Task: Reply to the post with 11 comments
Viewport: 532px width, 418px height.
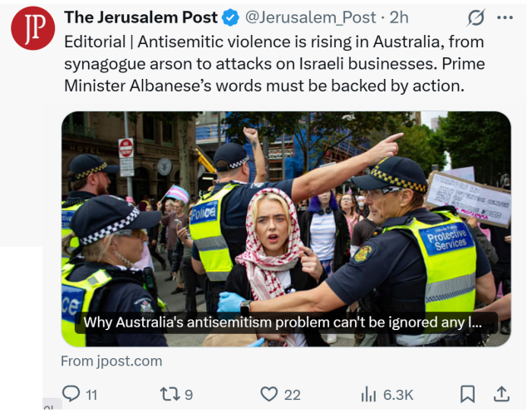Action: (x=71, y=394)
